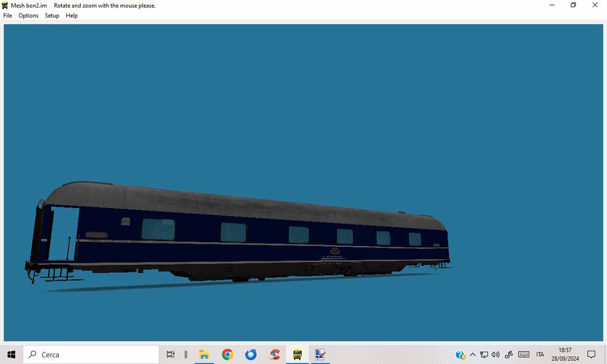607x364 pixels.
Task: Click the pen workspace tray icon
Action: (x=509, y=354)
